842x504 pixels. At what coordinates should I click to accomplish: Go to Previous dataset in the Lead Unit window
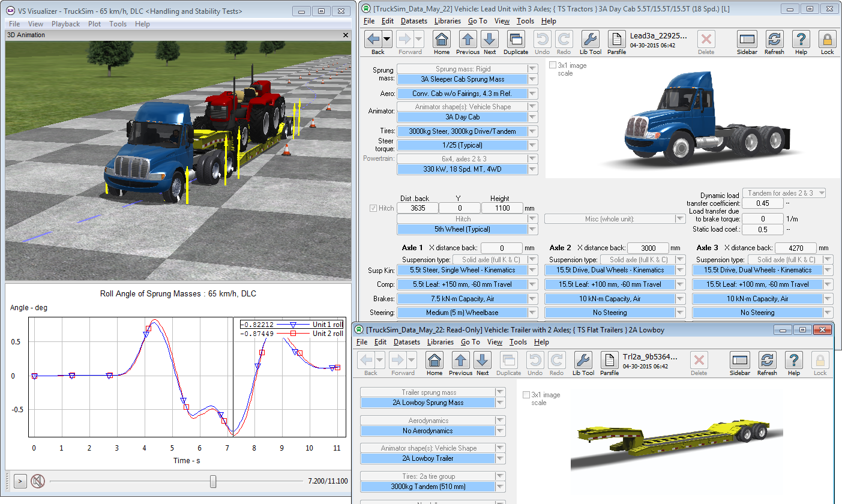click(468, 40)
